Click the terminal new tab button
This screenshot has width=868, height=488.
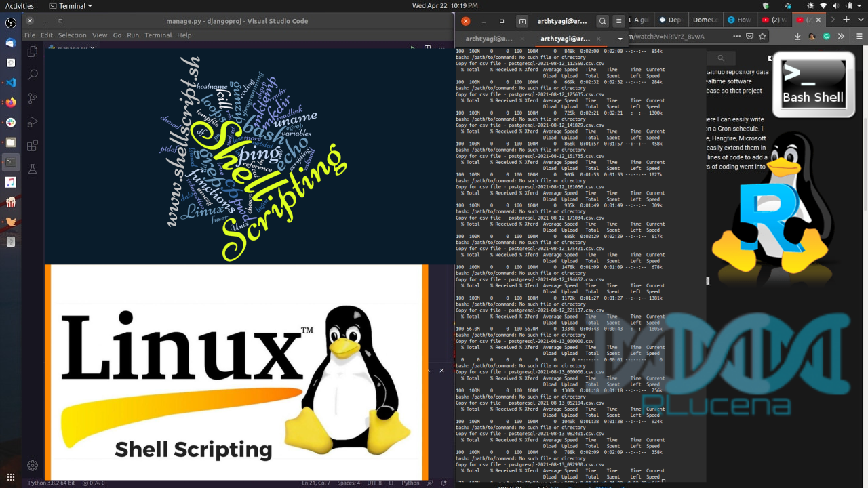tap(521, 21)
